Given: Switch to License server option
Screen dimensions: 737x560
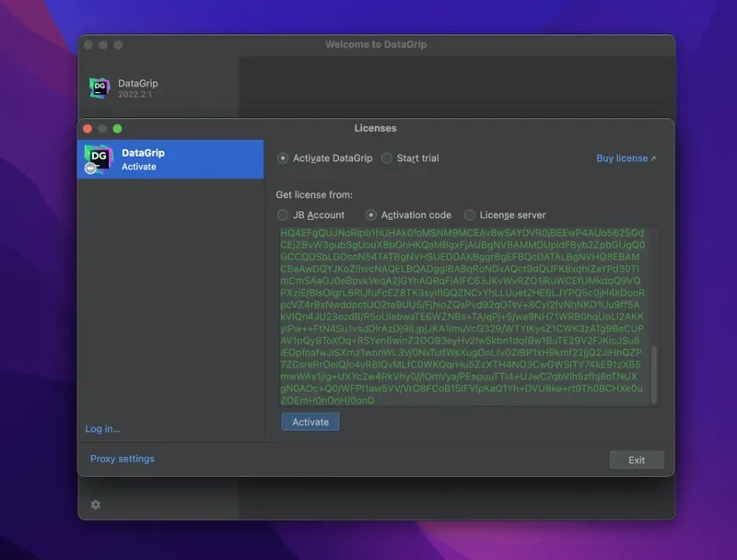Looking at the screenshot, I should pos(470,216).
